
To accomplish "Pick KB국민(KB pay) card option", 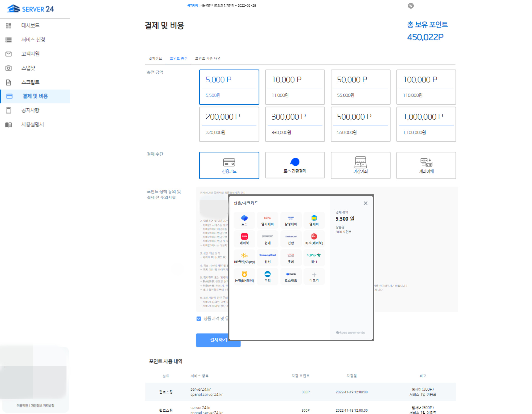I will tap(244, 258).
